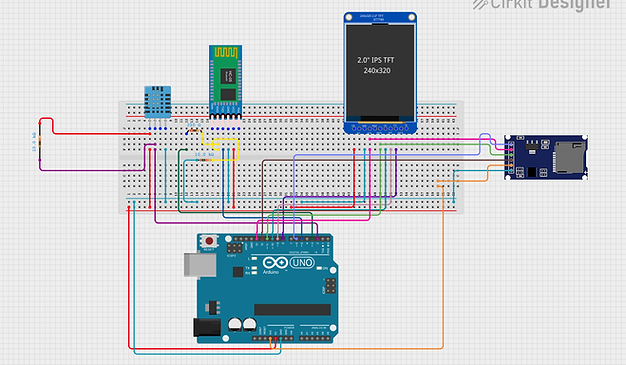
Task: Select the HC-05 antenna trace area
Action: coord(226,52)
